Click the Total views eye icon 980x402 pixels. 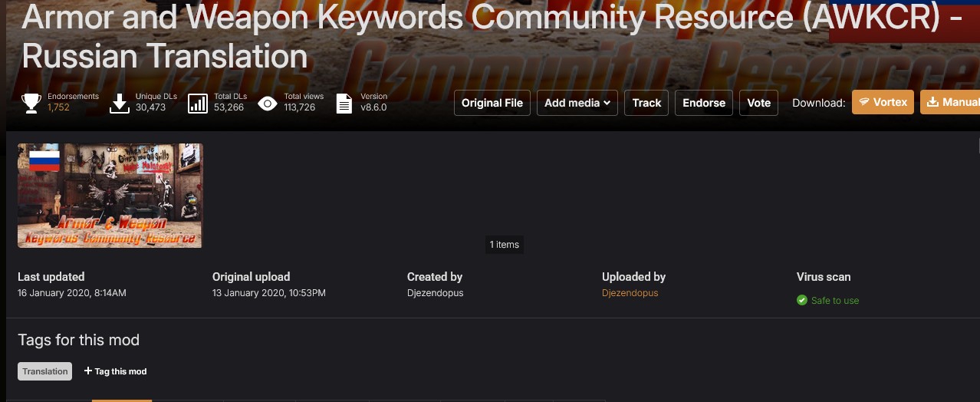pyautogui.click(x=268, y=103)
